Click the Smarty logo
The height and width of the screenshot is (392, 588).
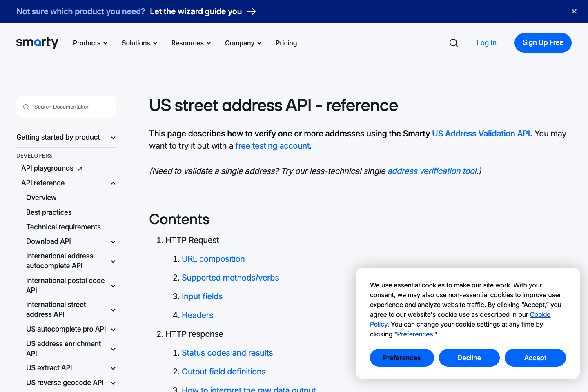[37, 43]
